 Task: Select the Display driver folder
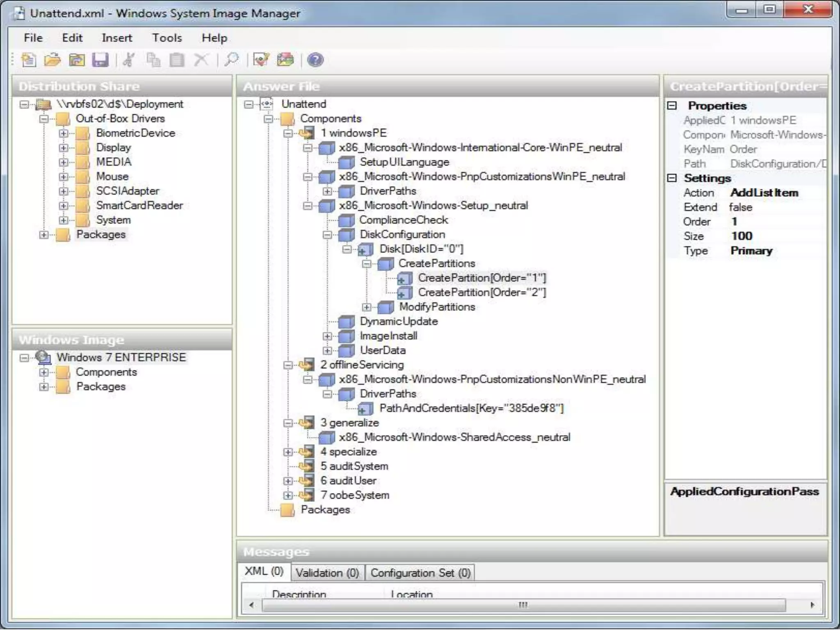coord(113,148)
